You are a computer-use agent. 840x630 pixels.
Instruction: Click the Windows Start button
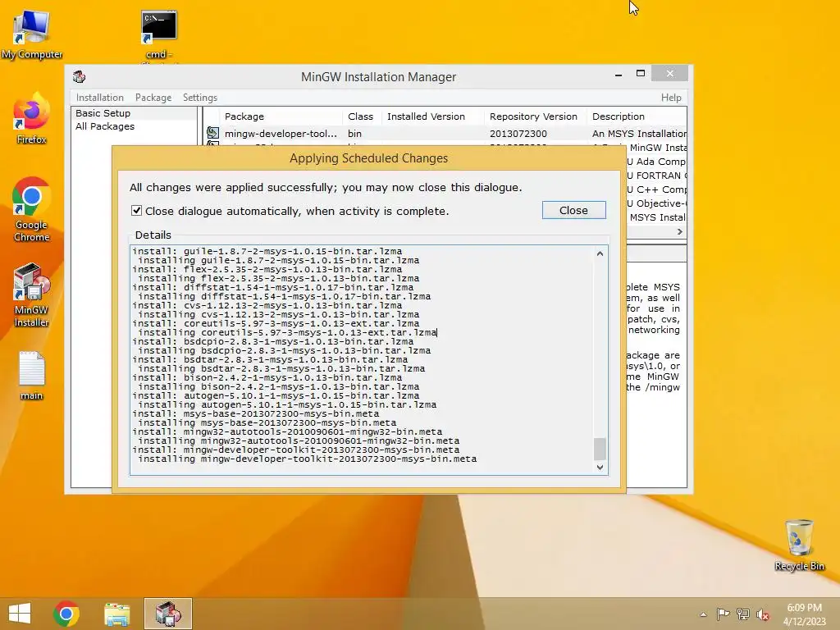(20, 614)
